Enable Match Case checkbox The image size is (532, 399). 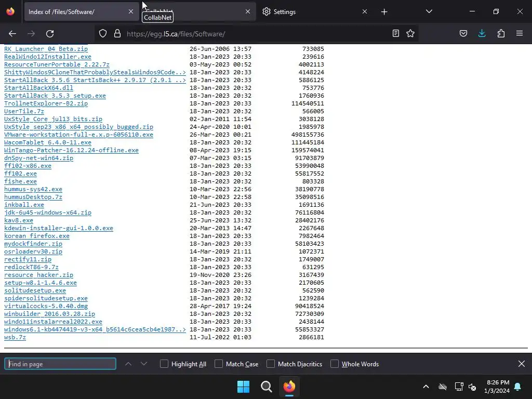(219, 364)
